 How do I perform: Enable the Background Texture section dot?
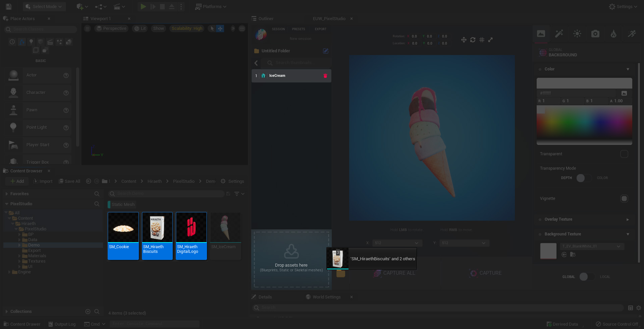(540, 234)
